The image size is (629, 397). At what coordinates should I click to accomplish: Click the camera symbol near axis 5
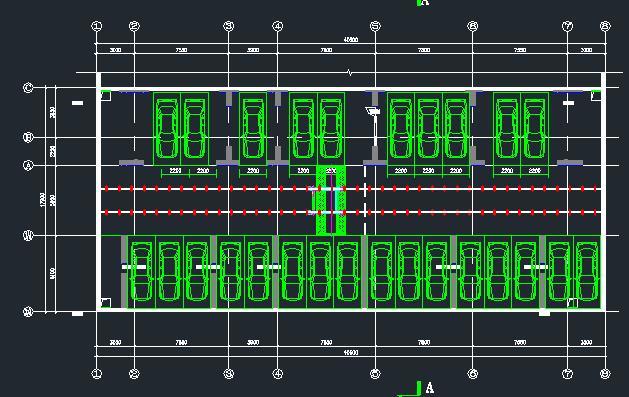[373, 110]
